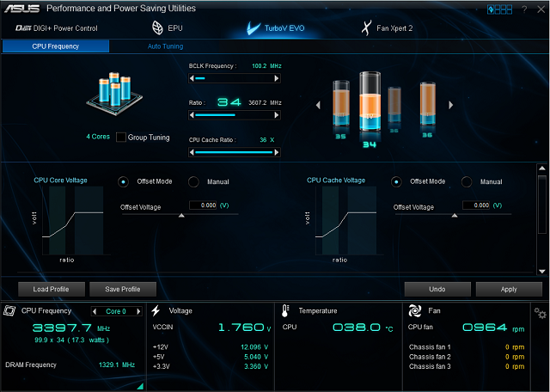The width and height of the screenshot is (550, 392).
Task: Switch core selector to next core
Action: tap(137, 311)
